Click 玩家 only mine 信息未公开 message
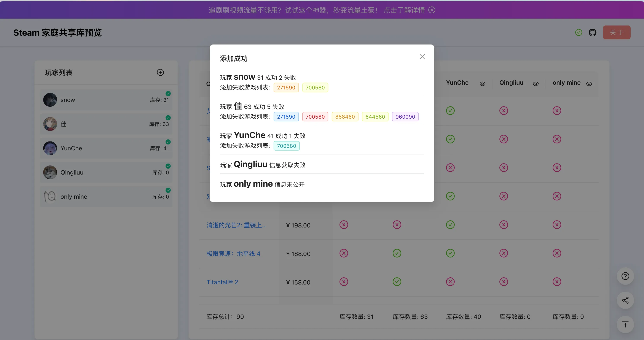Viewport: 644px width, 340px height. point(262,184)
